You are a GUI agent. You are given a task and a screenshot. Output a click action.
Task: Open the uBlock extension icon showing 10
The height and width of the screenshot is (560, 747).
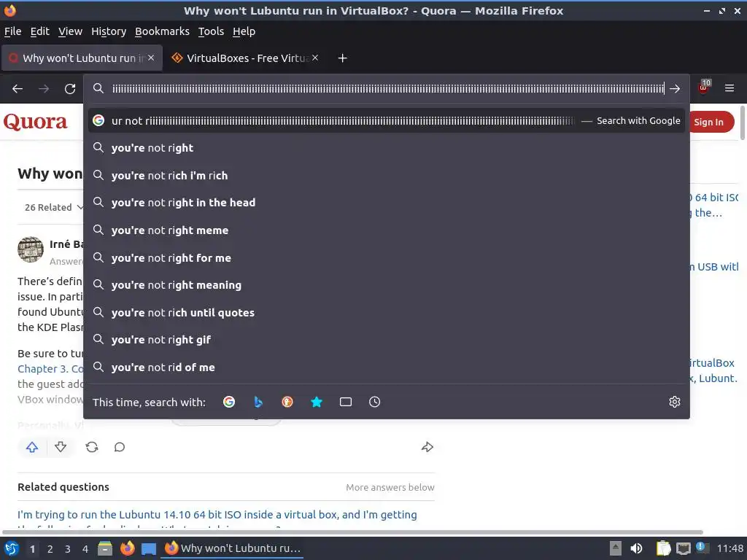(704, 87)
